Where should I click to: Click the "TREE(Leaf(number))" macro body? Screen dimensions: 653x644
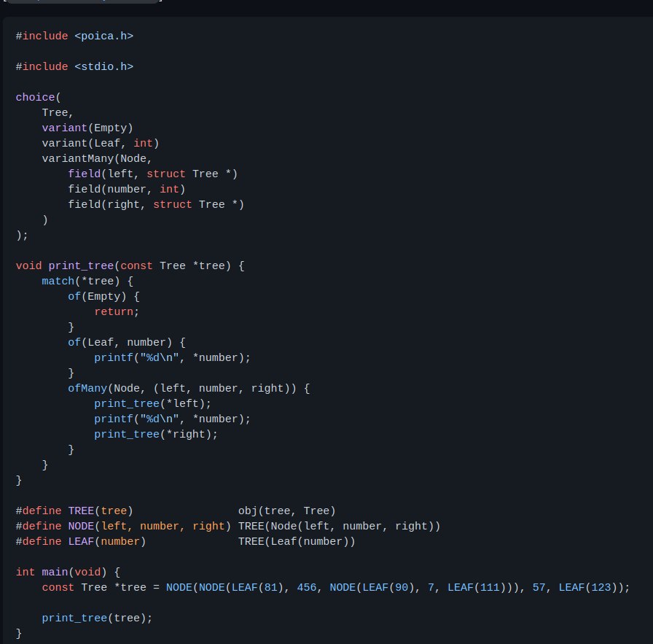pos(297,542)
